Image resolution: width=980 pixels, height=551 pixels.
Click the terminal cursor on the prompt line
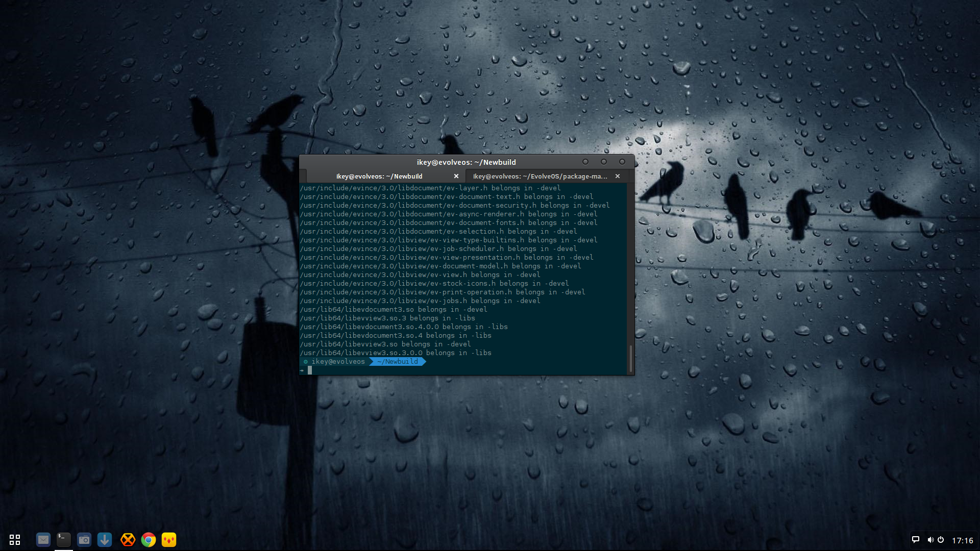tap(310, 370)
